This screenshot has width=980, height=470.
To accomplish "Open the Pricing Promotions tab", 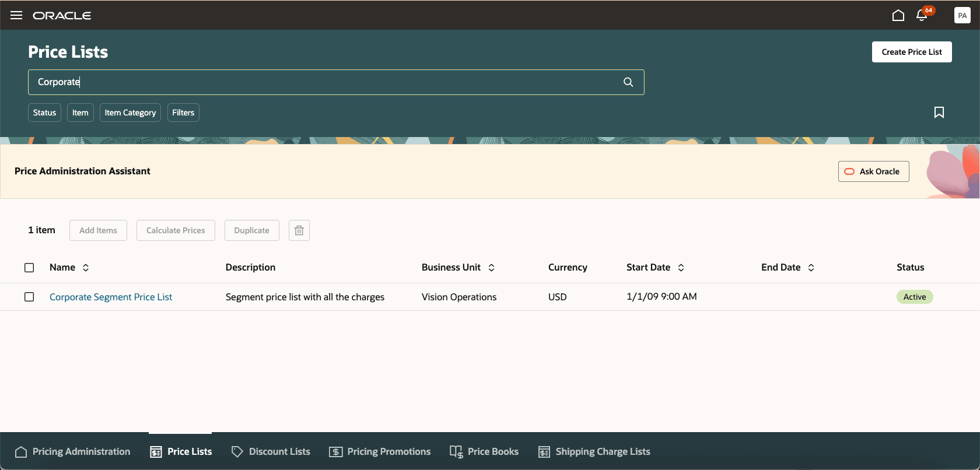I will [380, 452].
